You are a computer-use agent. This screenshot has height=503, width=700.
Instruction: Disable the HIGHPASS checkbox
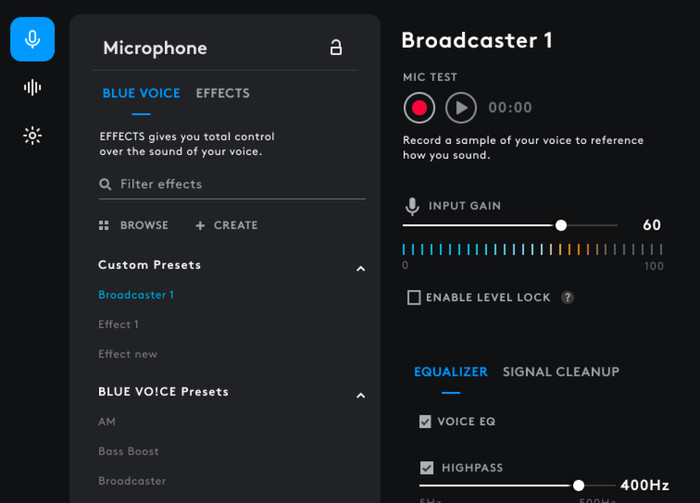(427, 468)
